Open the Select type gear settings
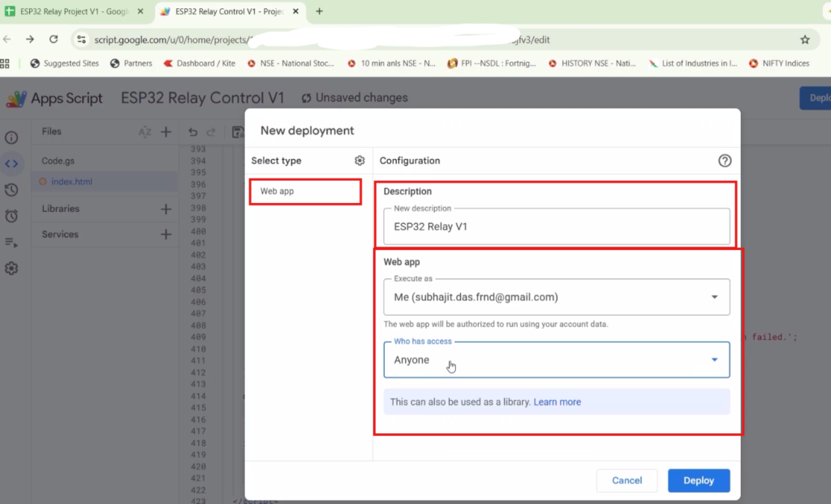Image resolution: width=831 pixels, height=504 pixels. coord(360,161)
